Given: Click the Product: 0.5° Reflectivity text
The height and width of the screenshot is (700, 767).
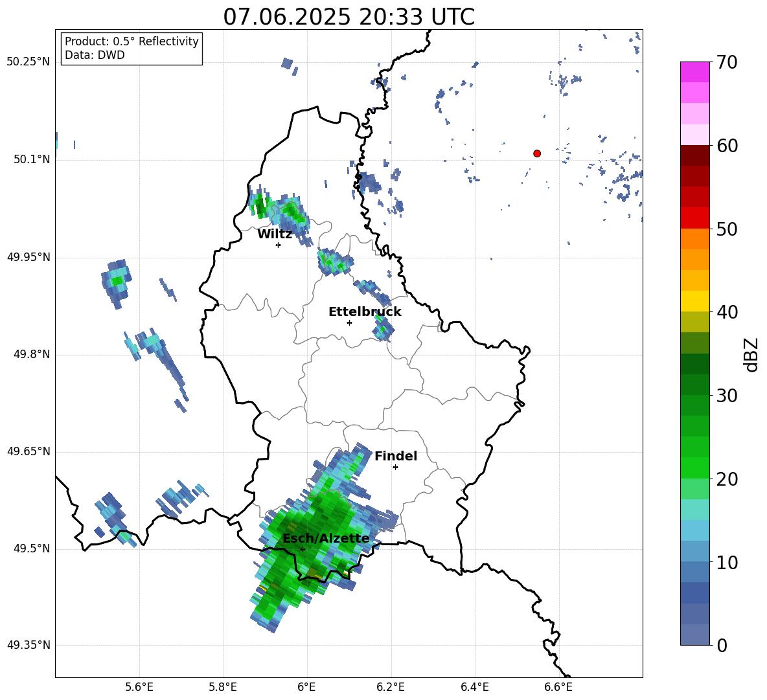Looking at the screenshot, I should [132, 41].
